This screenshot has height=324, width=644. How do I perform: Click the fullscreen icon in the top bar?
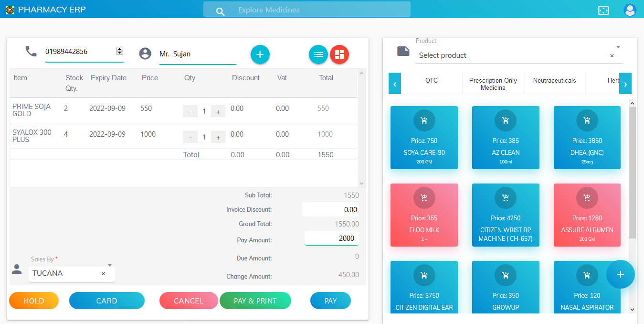coord(603,10)
